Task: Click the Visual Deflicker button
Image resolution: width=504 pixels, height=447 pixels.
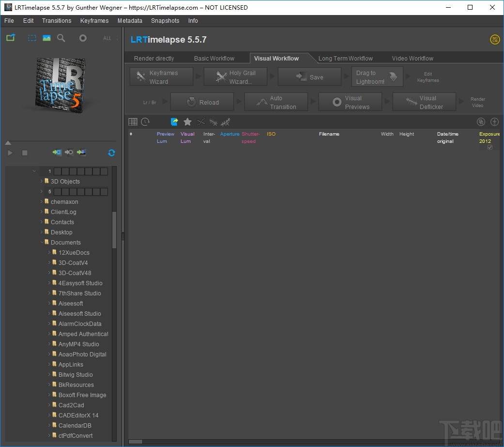Action: pos(424,102)
